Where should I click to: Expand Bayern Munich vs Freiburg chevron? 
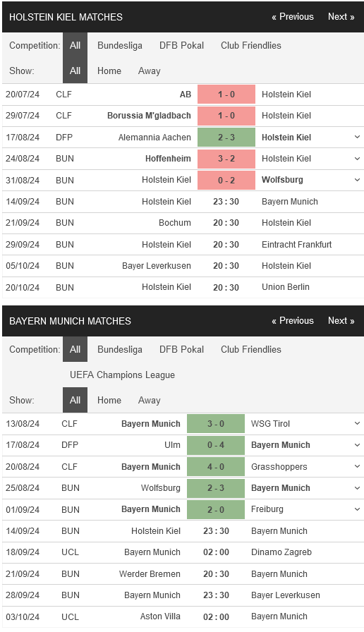(357, 509)
